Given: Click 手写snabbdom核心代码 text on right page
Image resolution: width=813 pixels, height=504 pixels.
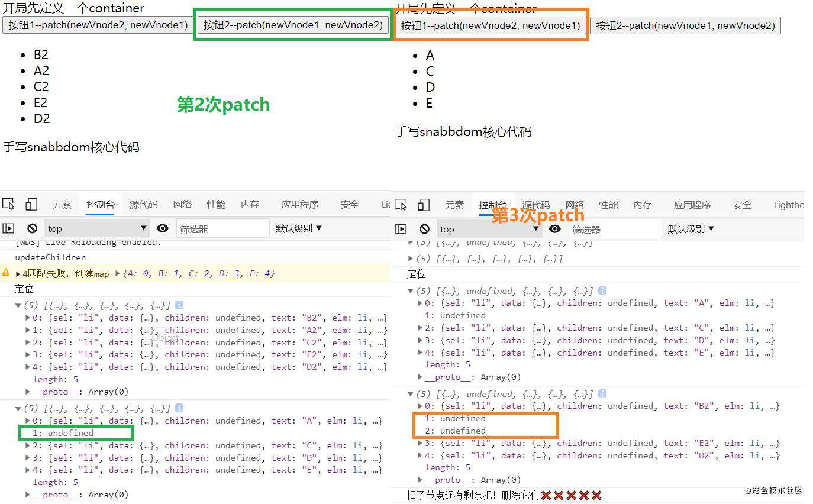Looking at the screenshot, I should 463,131.
